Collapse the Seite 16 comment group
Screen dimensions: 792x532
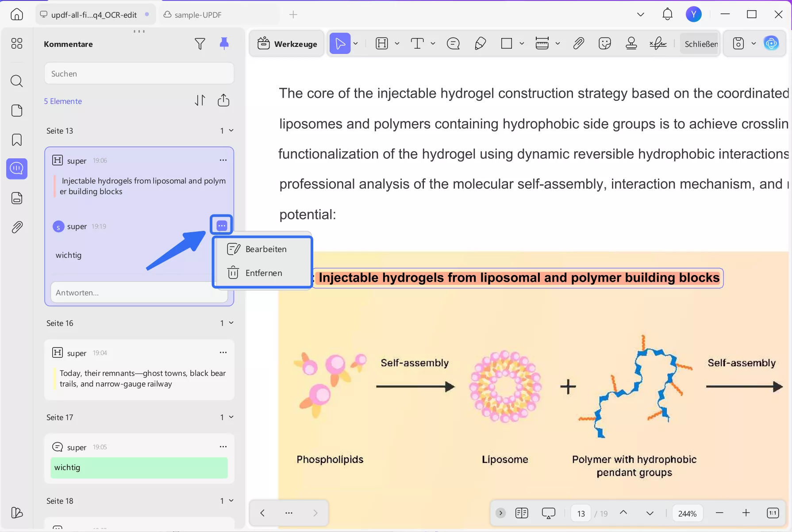[x=231, y=323]
